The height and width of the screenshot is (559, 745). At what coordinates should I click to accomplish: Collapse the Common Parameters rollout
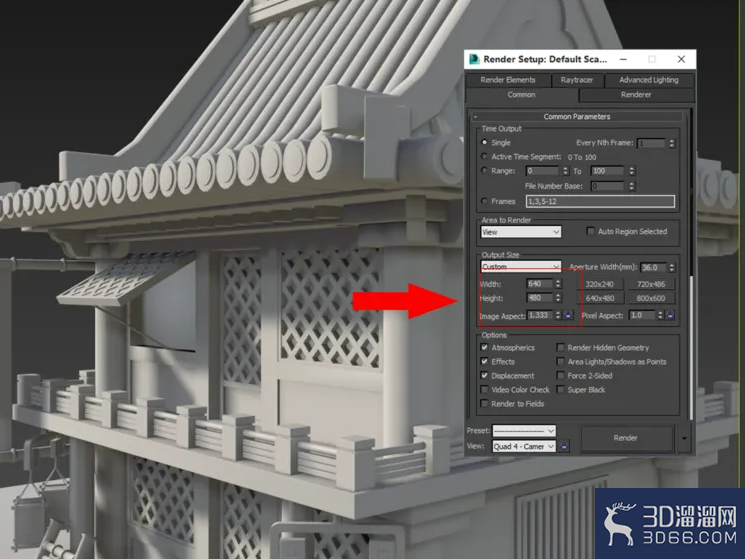pyautogui.click(x=577, y=116)
